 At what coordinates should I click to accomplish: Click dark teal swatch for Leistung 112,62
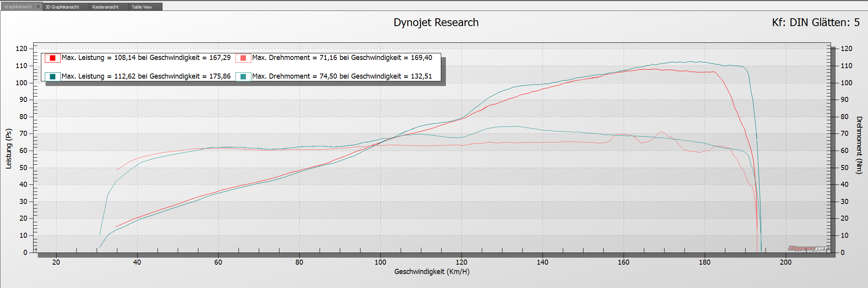[53, 77]
